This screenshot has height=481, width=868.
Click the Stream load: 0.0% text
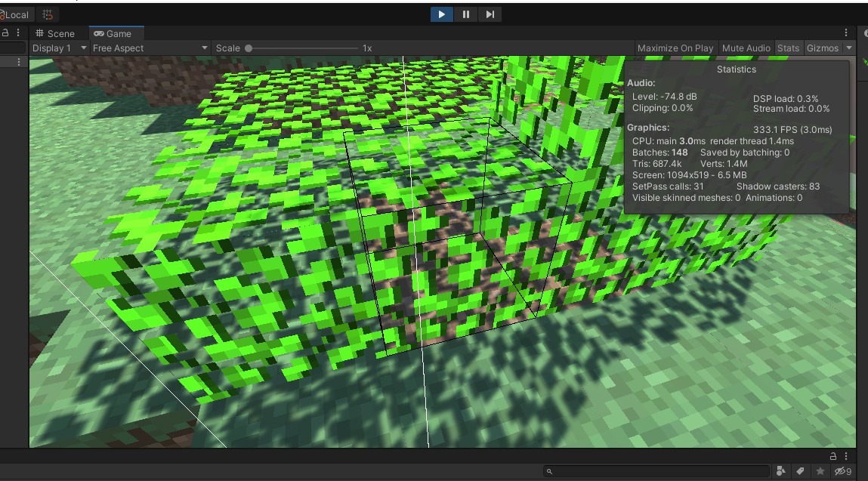791,109
